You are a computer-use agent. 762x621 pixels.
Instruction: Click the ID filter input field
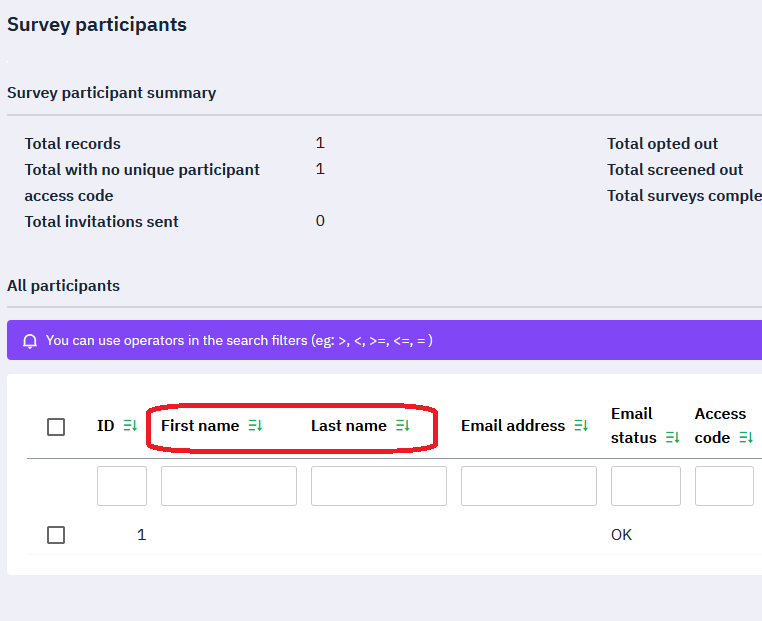(122, 486)
